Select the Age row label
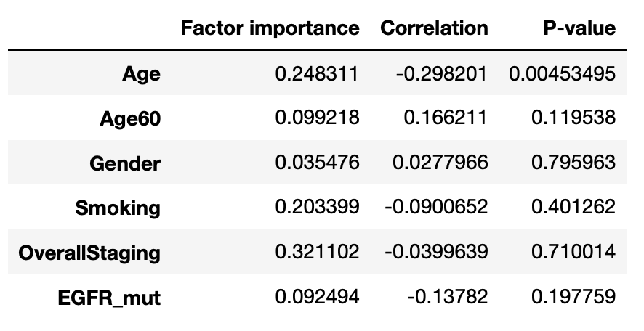Screen dimensions: 644x331 (x=142, y=74)
